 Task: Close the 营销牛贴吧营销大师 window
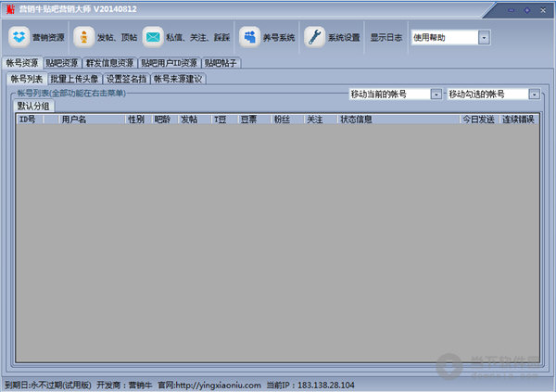[x=543, y=10]
